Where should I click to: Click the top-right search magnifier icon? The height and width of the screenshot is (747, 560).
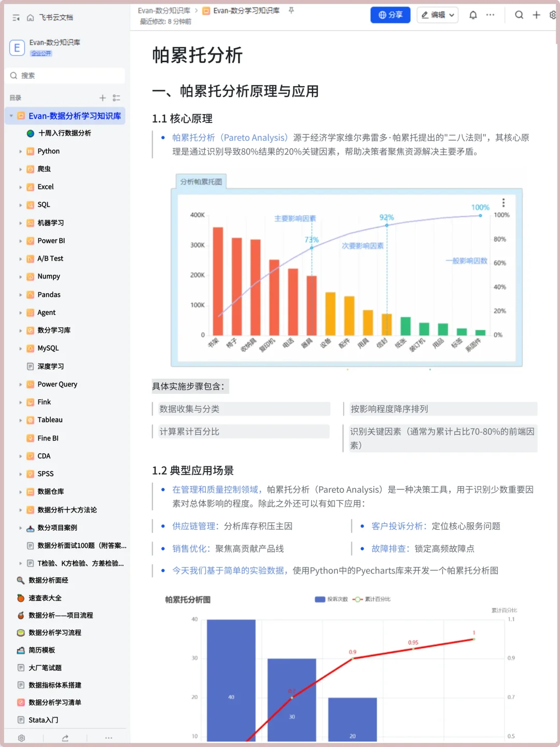click(x=519, y=15)
